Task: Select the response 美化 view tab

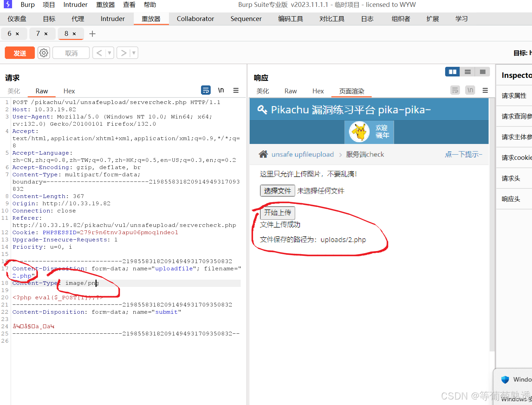Action: point(263,91)
